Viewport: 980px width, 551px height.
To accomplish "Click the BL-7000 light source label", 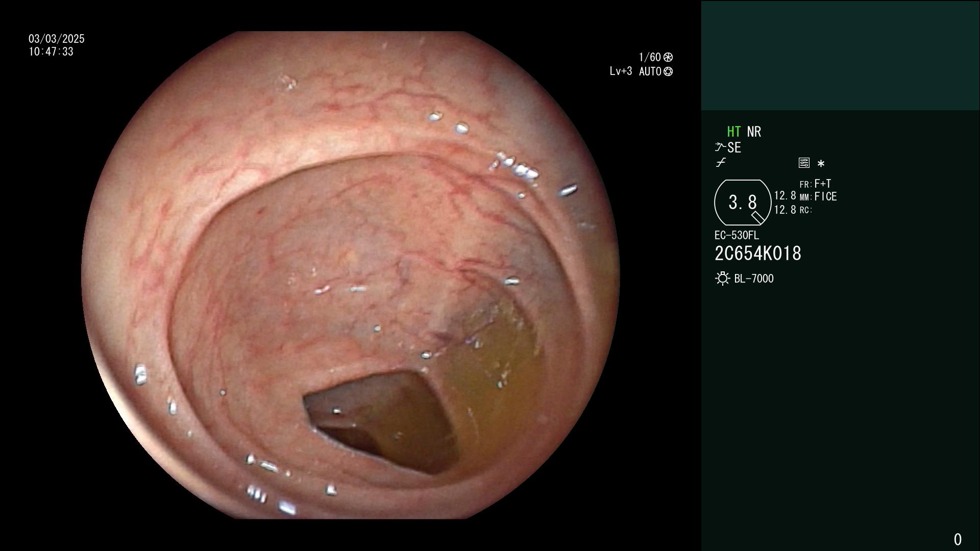I will coord(754,279).
